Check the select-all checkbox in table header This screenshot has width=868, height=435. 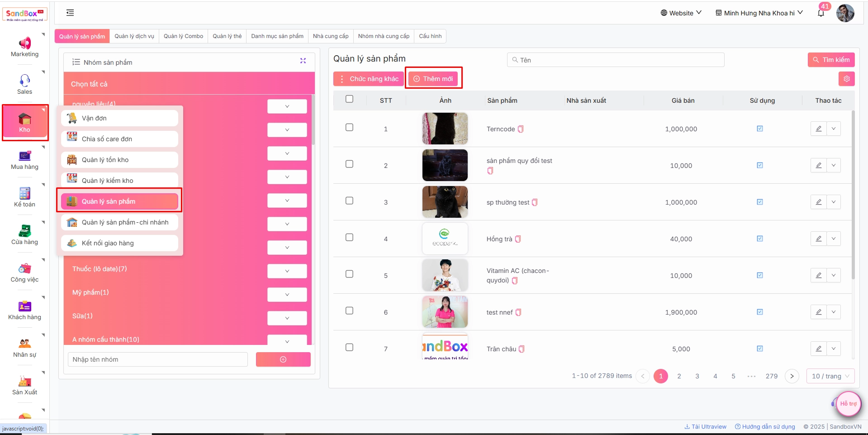(x=349, y=99)
